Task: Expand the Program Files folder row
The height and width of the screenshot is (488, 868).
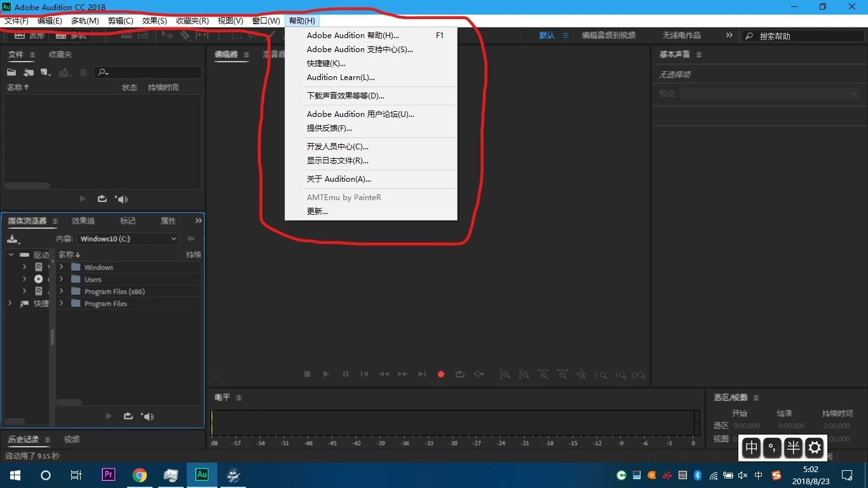Action: click(x=62, y=303)
